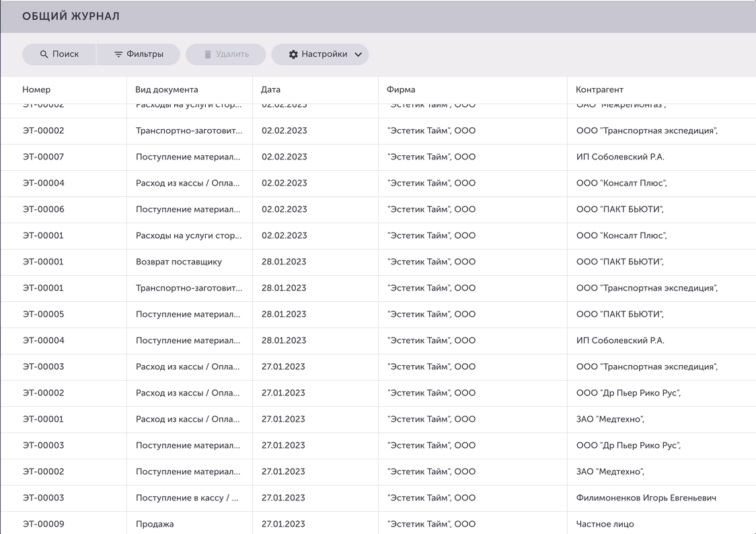This screenshot has width=756, height=534.
Task: Expand the Настройки dropdown chevron
Action: (x=358, y=54)
